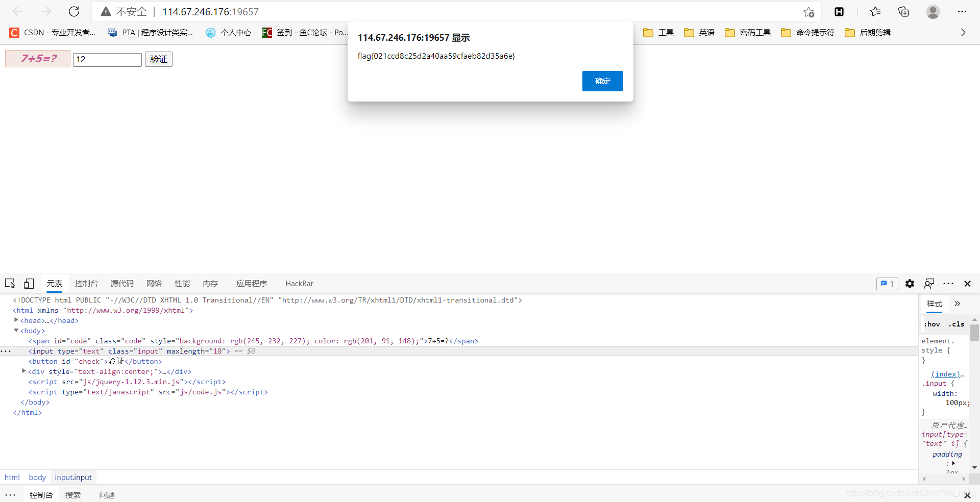Screen dimensions: 980x502
Task: Open DevTools more options menu
Action: click(948, 284)
